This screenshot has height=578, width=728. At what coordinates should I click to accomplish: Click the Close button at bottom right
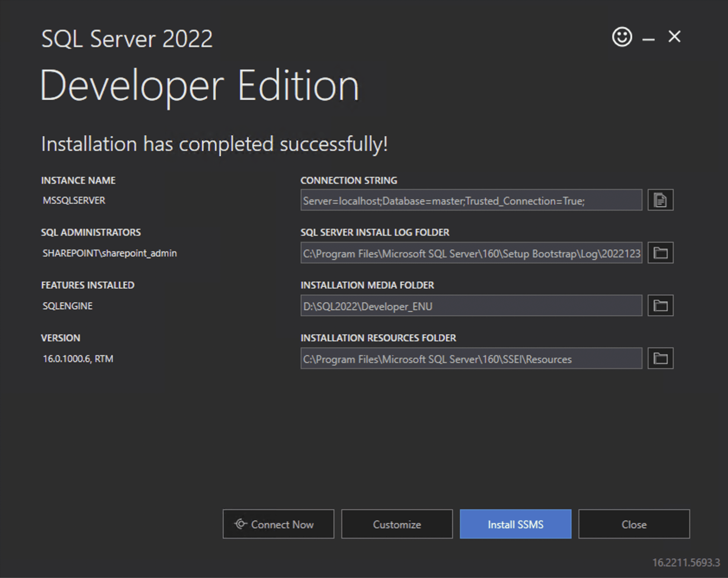pos(634,524)
